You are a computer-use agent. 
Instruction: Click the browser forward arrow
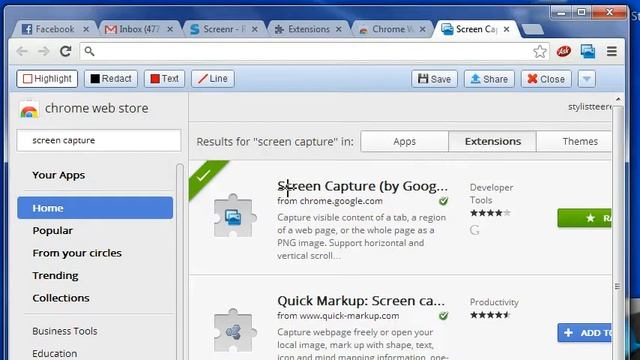(x=44, y=51)
